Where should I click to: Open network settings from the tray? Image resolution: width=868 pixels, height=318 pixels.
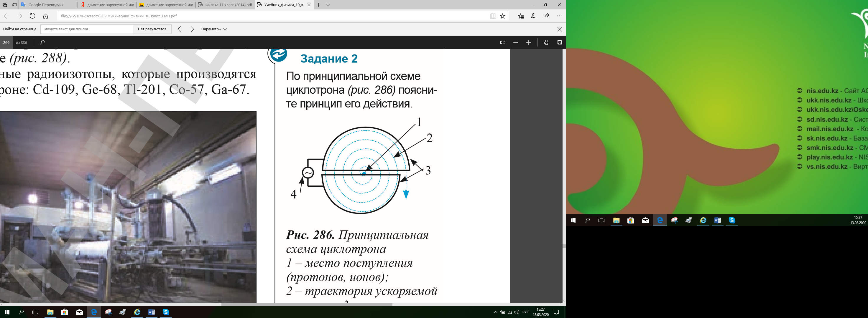click(510, 312)
